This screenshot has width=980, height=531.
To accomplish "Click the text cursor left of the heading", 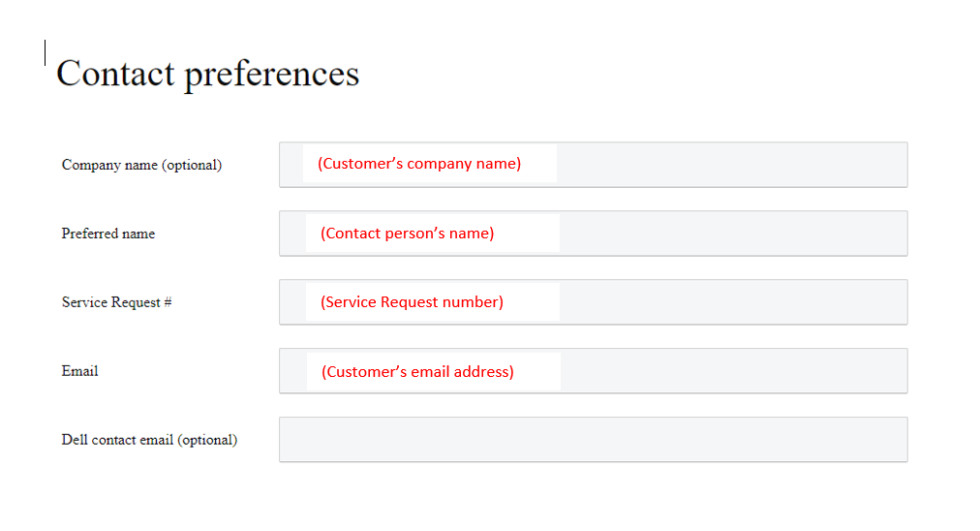I will point(45,53).
